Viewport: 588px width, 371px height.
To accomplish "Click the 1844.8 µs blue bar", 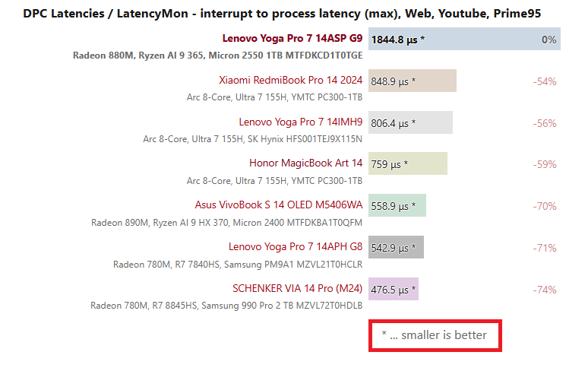I will click(464, 39).
